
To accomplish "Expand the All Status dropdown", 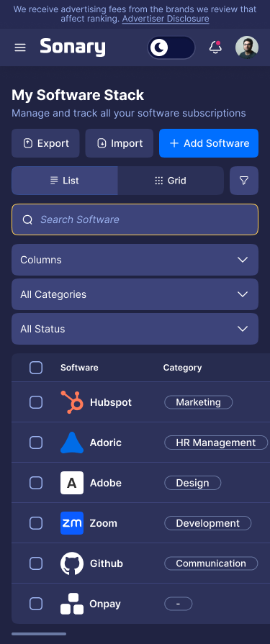I will pos(135,329).
